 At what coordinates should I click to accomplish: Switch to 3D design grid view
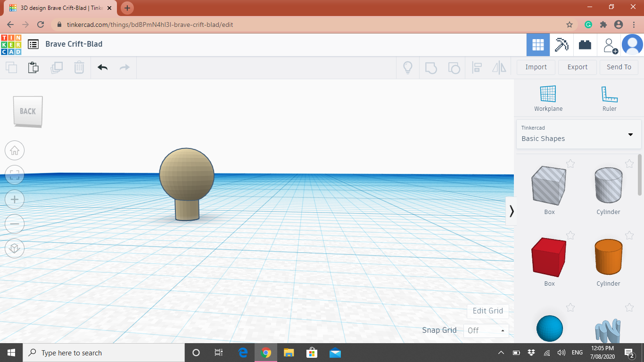(x=538, y=45)
